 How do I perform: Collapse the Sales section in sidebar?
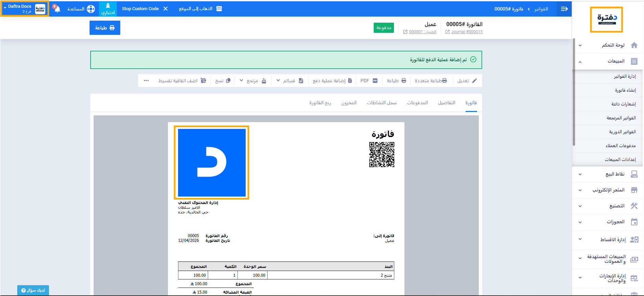pyautogui.click(x=580, y=62)
